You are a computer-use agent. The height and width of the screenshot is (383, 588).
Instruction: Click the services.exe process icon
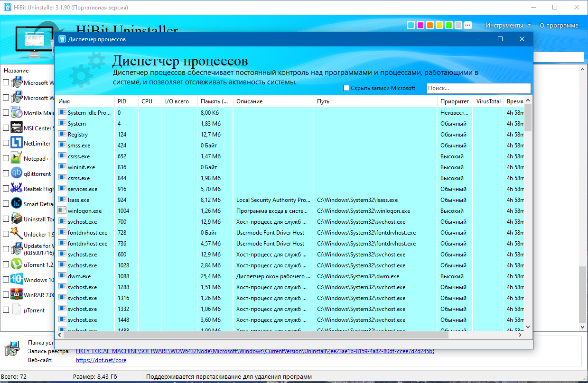62,189
